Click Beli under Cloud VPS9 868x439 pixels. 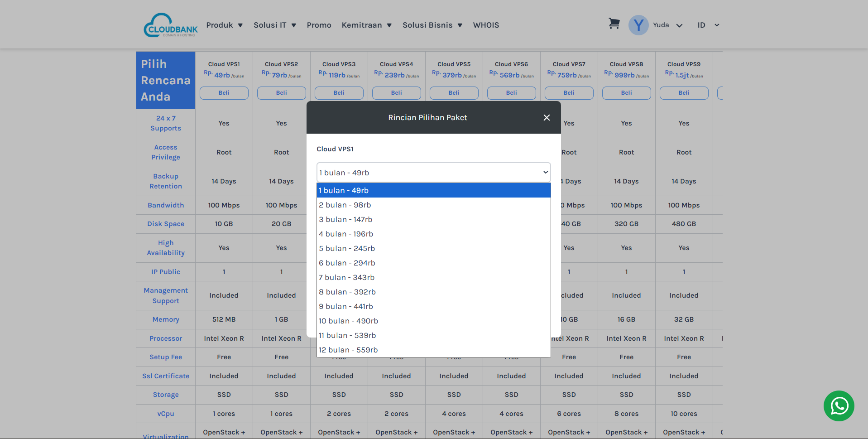684,93
